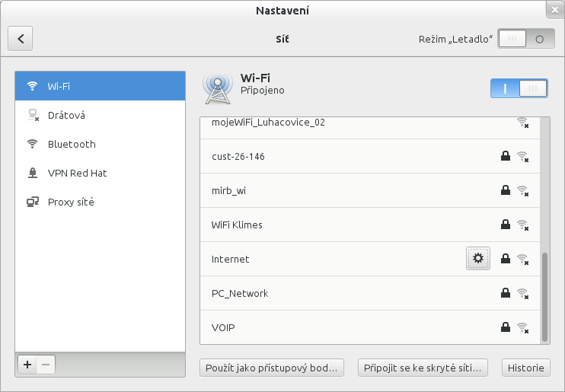Click Připojit se ke skryté síti button
Image resolution: width=565 pixels, height=392 pixels.
[x=423, y=368]
